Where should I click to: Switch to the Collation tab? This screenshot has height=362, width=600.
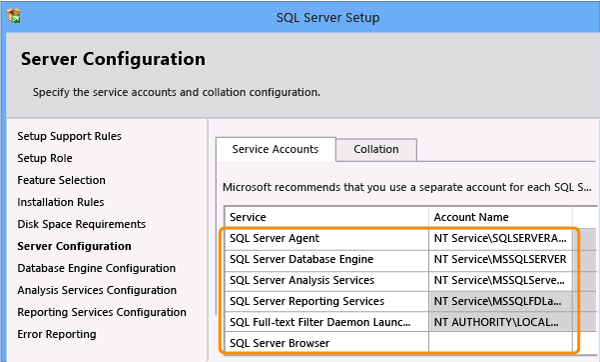(x=376, y=149)
